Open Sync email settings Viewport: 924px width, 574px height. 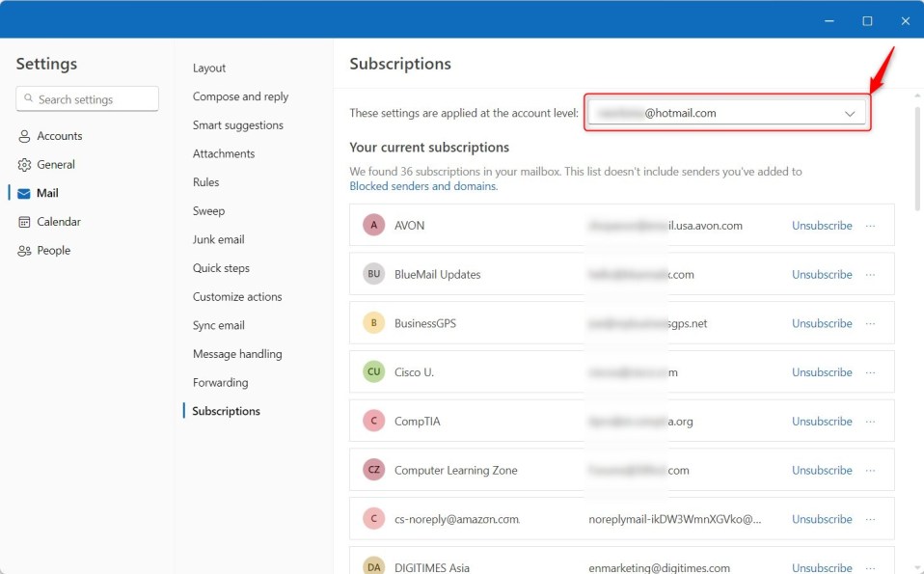point(219,325)
